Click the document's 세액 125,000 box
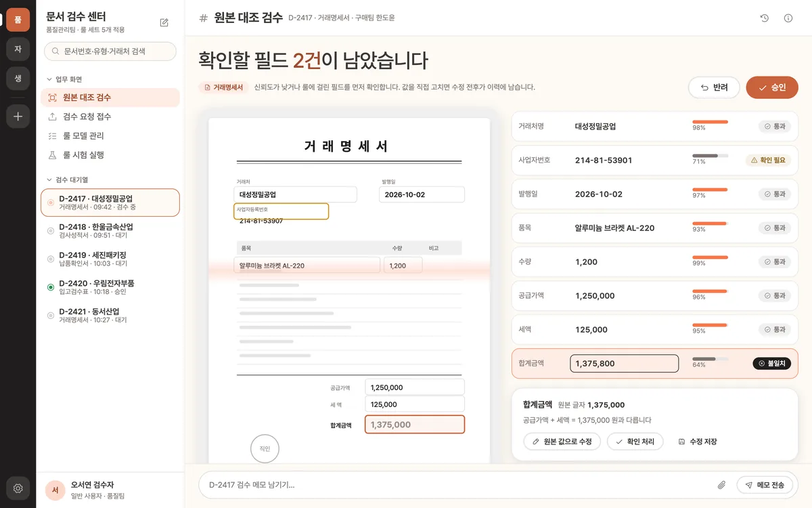Image resolution: width=812 pixels, height=508 pixels. click(415, 404)
